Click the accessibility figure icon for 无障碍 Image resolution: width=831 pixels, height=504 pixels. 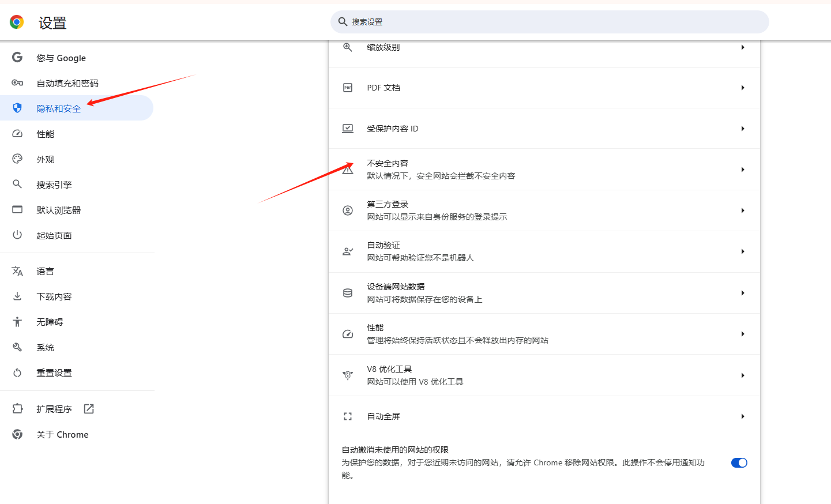[17, 322]
